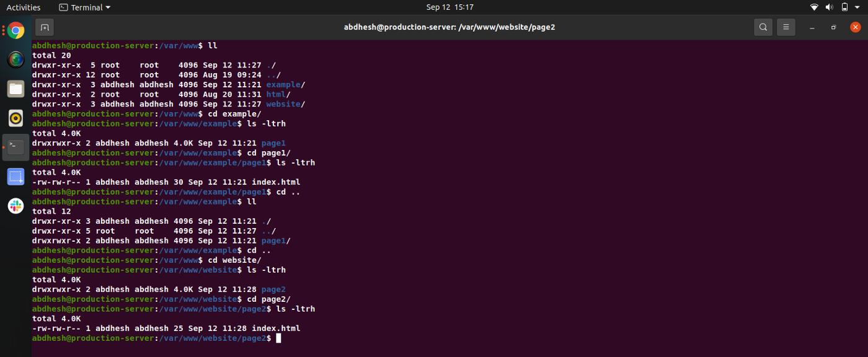Open the terminal hamburger menu

[x=786, y=27]
